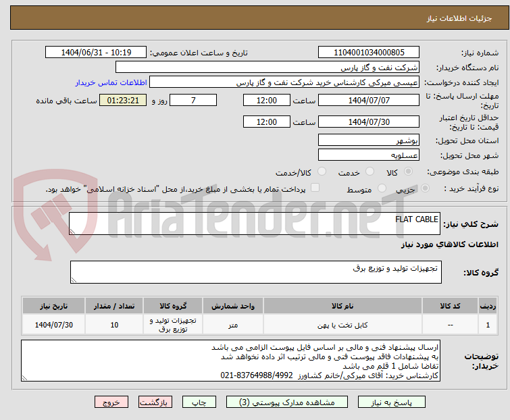Click the phone number 021-83764988/4992 text
This screenshot has height=420, width=510.
tap(257, 375)
